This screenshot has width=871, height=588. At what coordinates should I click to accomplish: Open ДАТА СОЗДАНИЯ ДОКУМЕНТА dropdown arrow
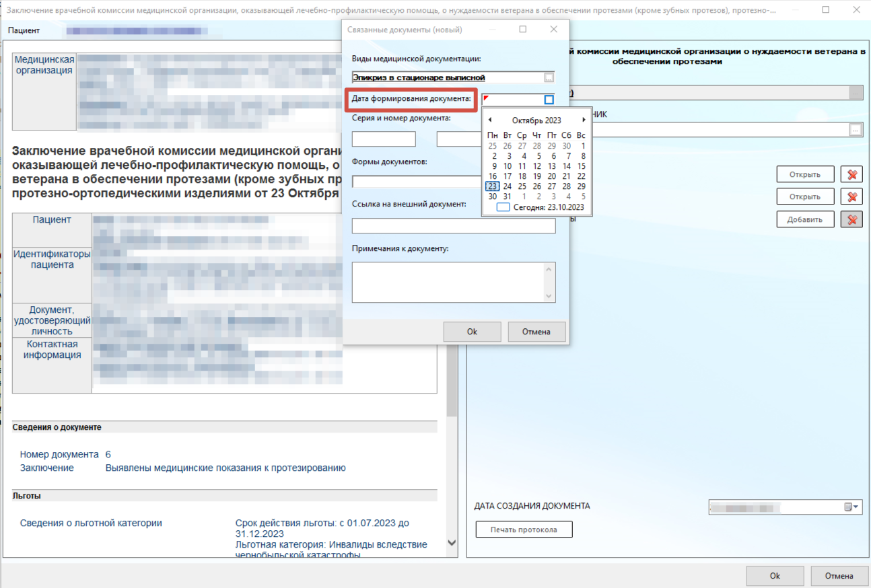click(x=857, y=507)
